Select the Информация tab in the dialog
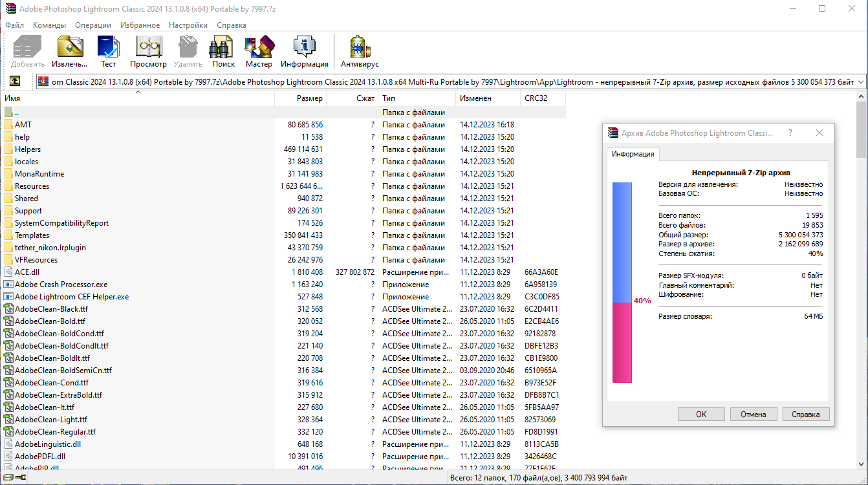Screen dimensions: 868x485 point(633,154)
